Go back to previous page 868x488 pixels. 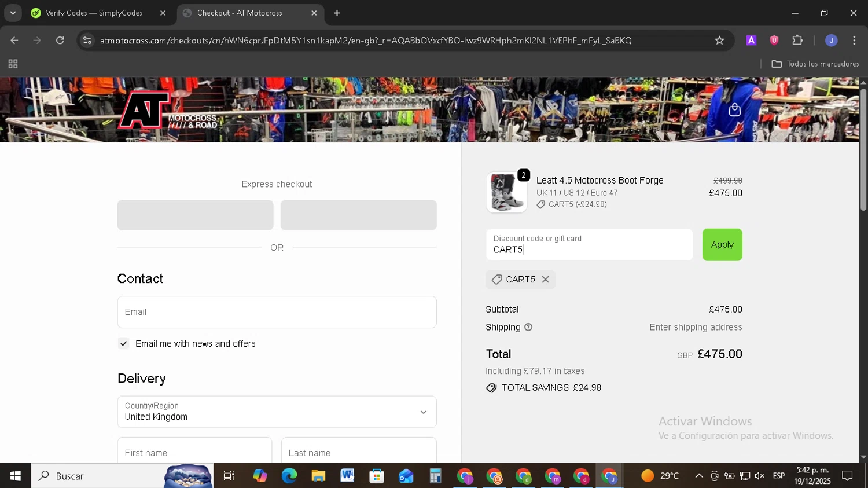pos(14,41)
